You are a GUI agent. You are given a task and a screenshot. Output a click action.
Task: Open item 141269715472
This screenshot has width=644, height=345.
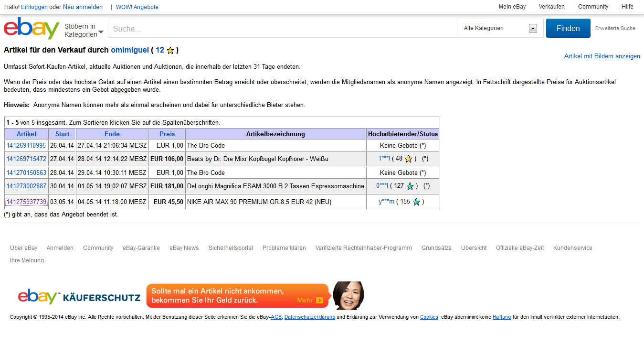coord(26,159)
